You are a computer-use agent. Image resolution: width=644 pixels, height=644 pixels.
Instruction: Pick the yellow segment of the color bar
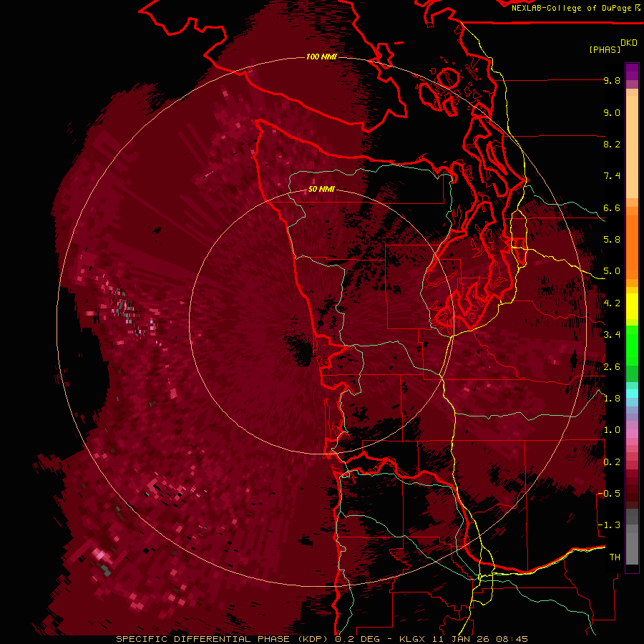pos(632,305)
